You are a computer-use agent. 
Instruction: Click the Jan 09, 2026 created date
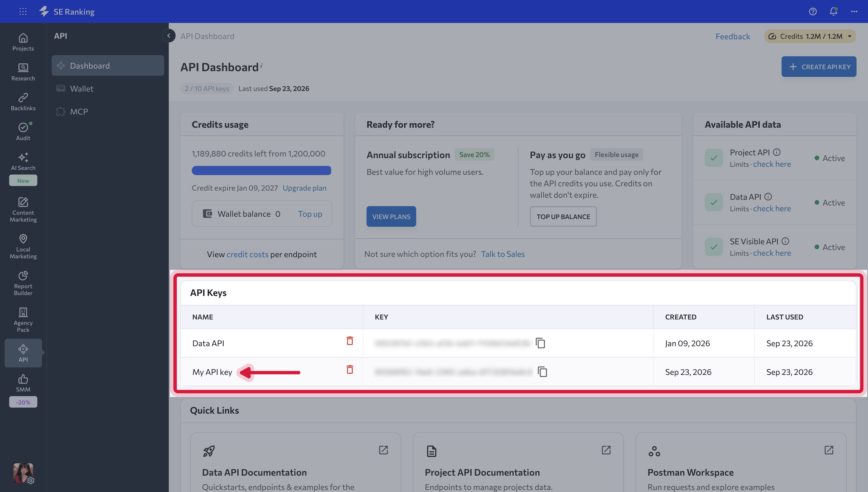click(687, 343)
